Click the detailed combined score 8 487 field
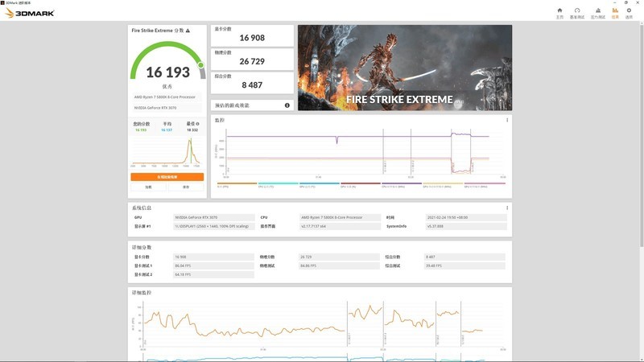 464,257
